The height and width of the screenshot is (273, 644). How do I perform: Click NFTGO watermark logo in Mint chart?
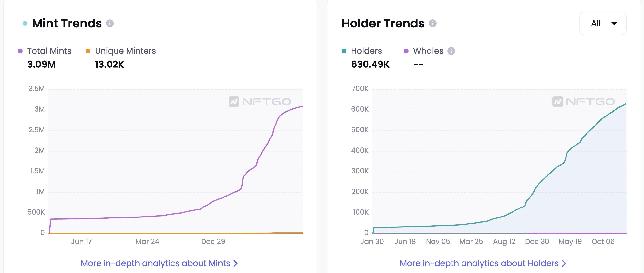coord(260,102)
